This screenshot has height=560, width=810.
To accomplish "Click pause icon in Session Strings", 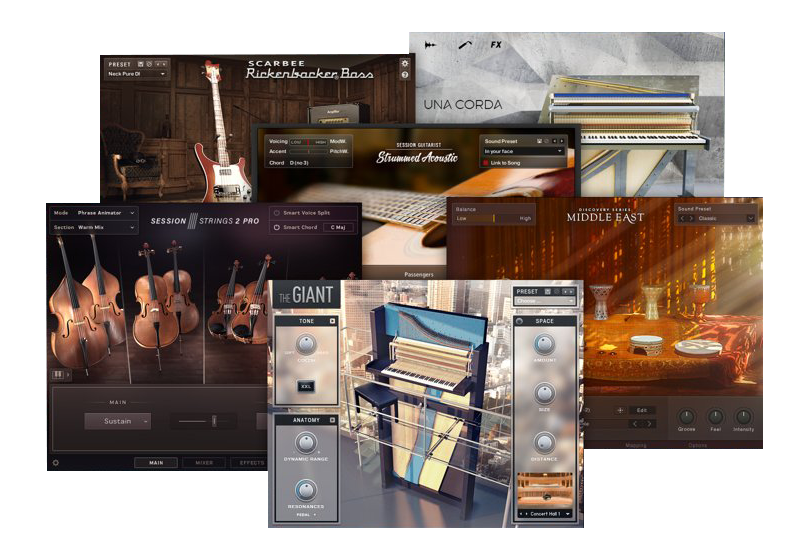I will [x=58, y=374].
